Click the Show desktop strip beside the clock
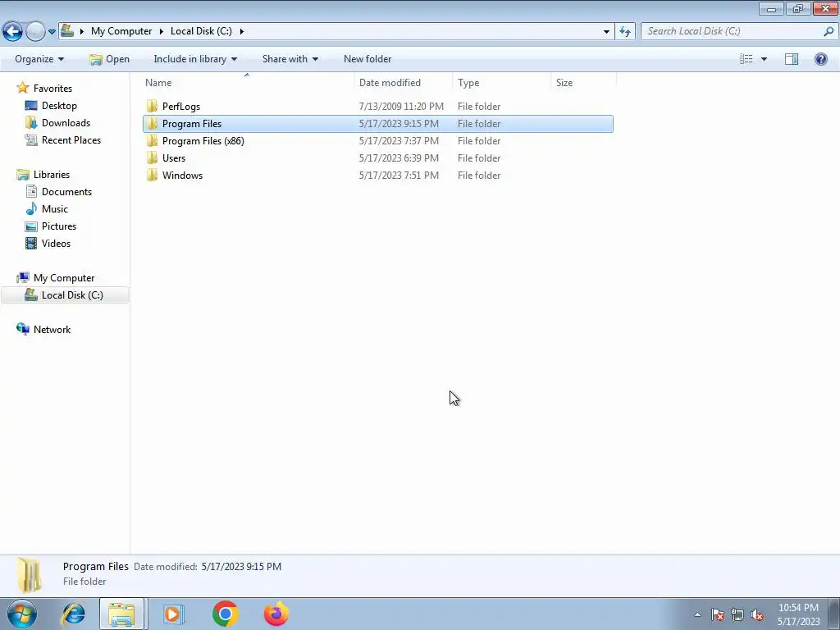 pyautogui.click(x=834, y=614)
